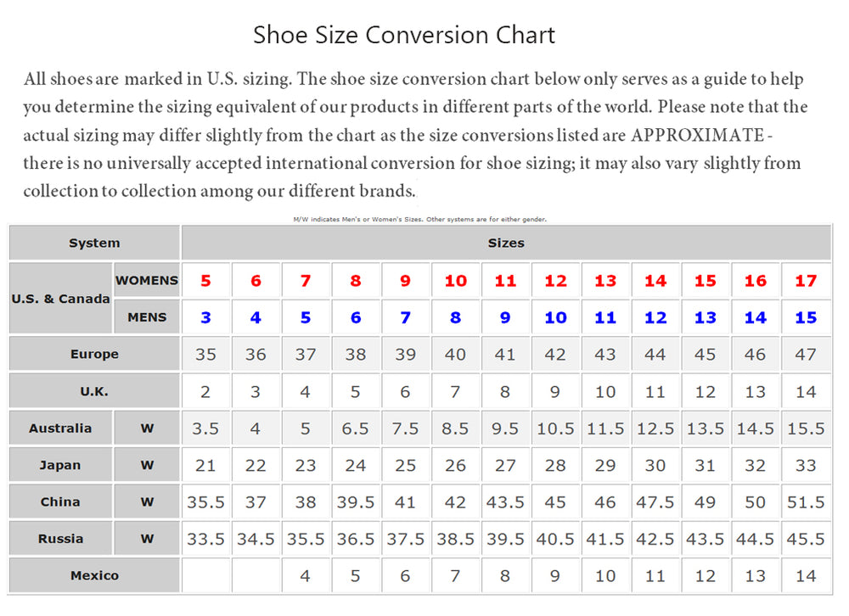This screenshot has height=616, width=849.
Task: Select the System header cell
Action: (94, 243)
